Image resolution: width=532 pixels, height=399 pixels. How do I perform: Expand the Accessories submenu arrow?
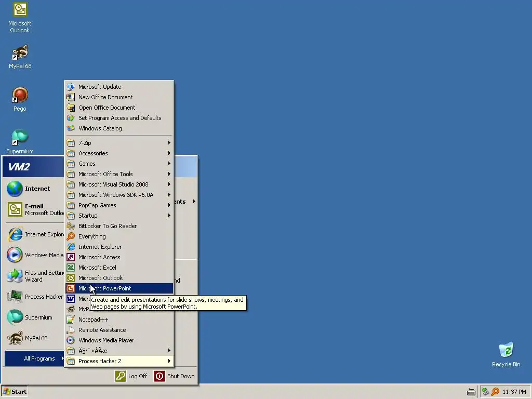169,153
